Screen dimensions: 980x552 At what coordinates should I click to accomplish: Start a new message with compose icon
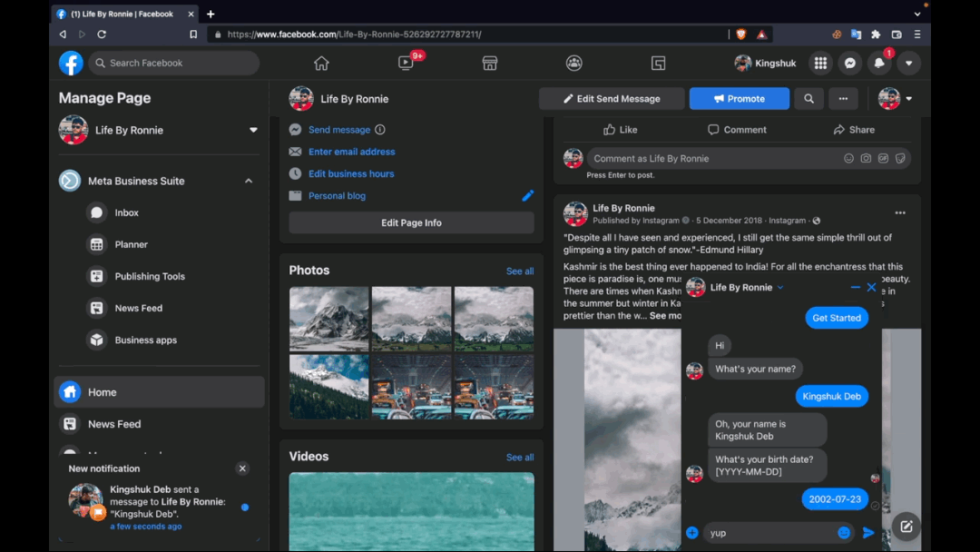pyautogui.click(x=906, y=527)
